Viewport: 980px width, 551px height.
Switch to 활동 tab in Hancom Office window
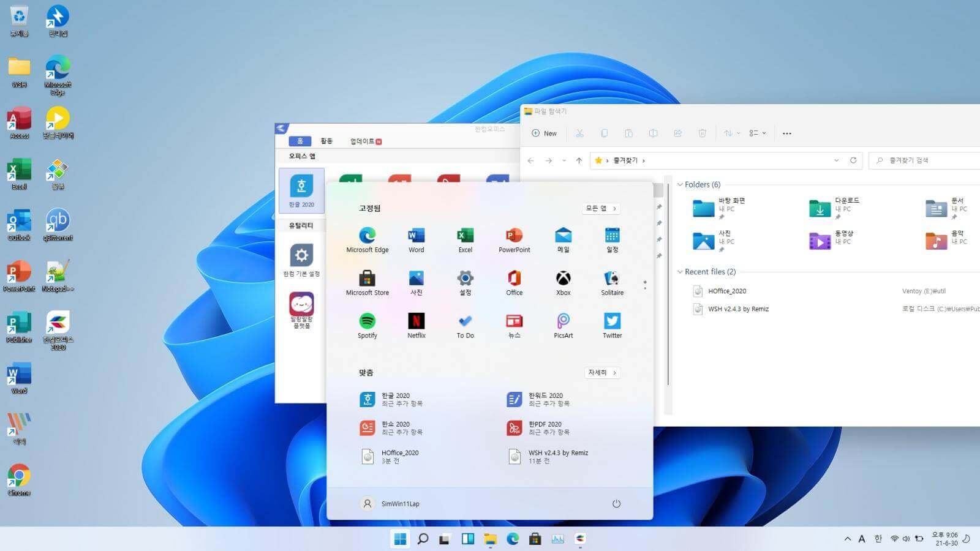[x=326, y=141]
